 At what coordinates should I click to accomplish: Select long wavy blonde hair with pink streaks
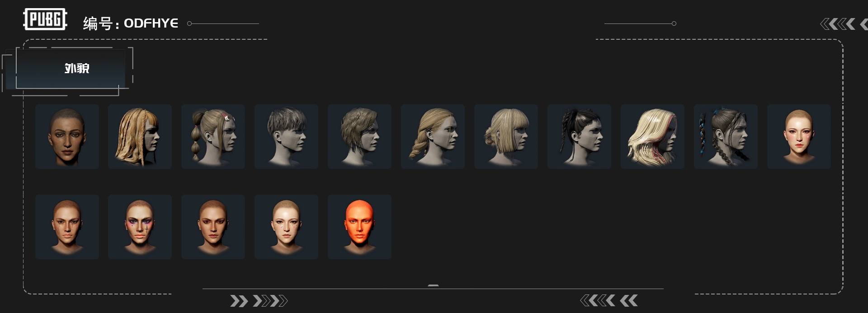pyautogui.click(x=652, y=136)
